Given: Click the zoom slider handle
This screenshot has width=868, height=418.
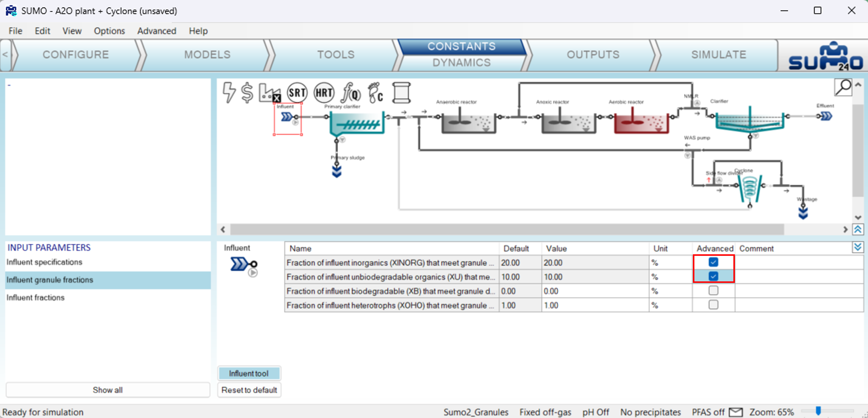Looking at the screenshot, I should point(818,411).
